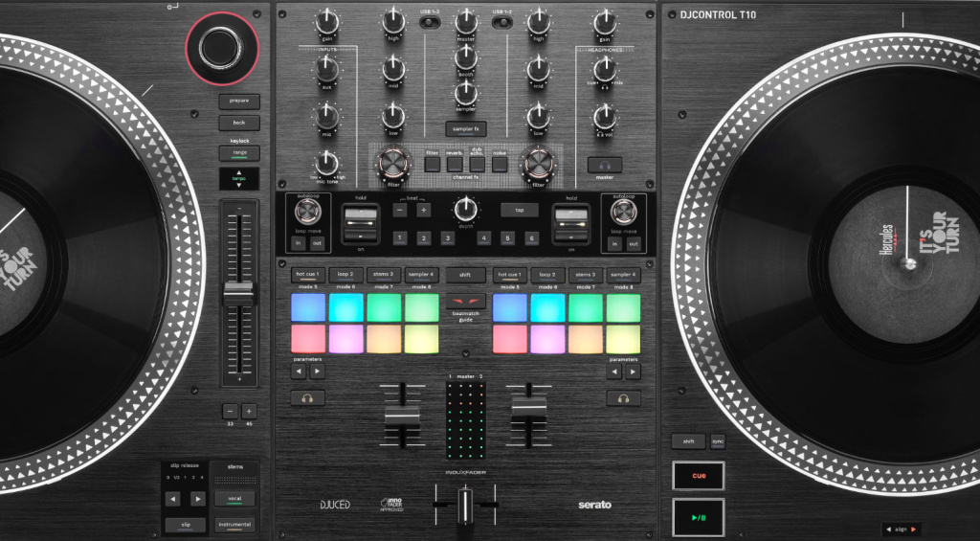Tap the sampler fx button

tap(466, 129)
